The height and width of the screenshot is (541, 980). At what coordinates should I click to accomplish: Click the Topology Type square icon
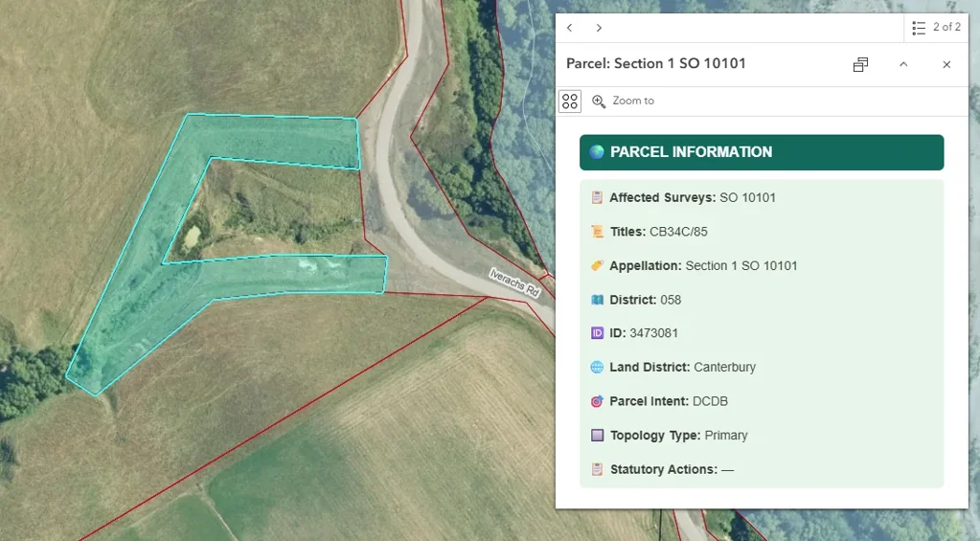tap(597, 435)
